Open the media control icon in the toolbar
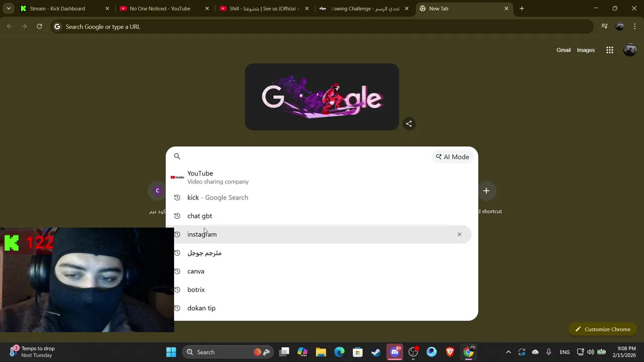Viewport: 644px width, 362px height. coord(605,27)
